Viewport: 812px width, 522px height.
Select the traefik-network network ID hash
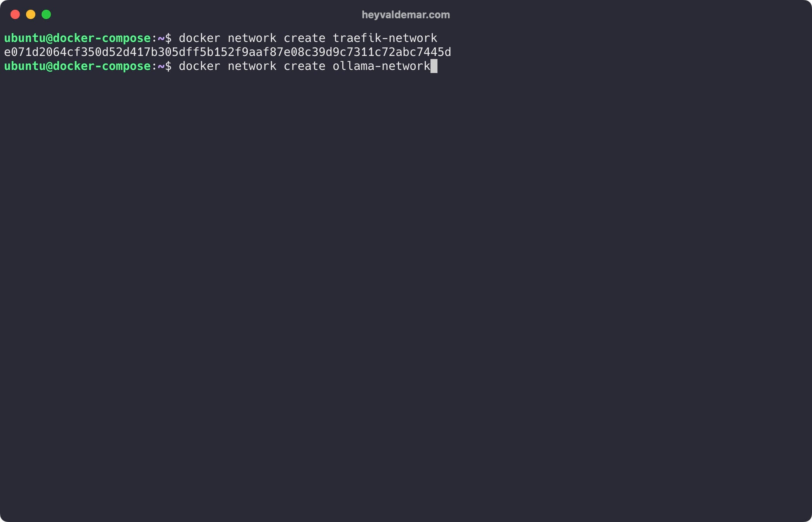pos(227,52)
